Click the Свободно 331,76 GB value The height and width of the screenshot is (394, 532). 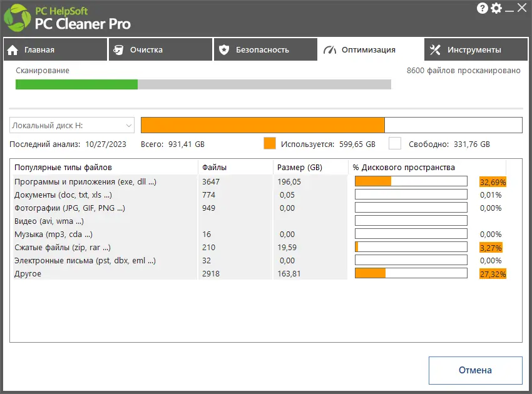click(472, 144)
